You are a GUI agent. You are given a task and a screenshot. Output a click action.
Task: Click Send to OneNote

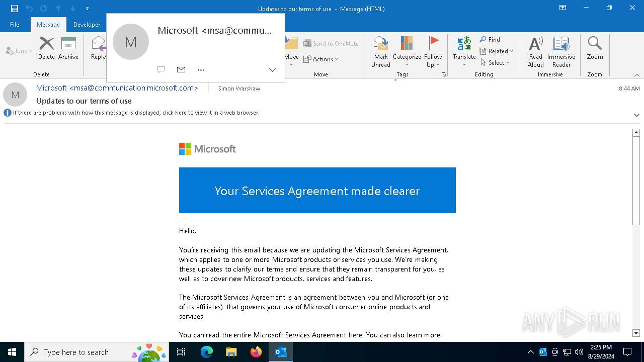coord(331,44)
